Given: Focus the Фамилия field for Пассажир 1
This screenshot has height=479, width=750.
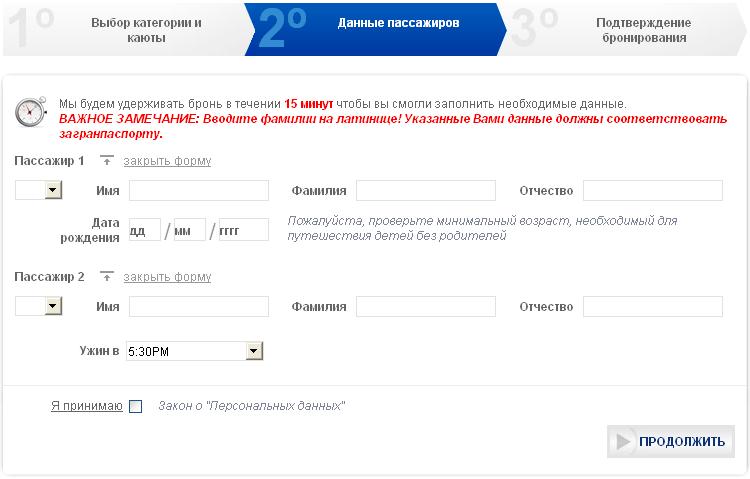Looking at the screenshot, I should [x=426, y=190].
